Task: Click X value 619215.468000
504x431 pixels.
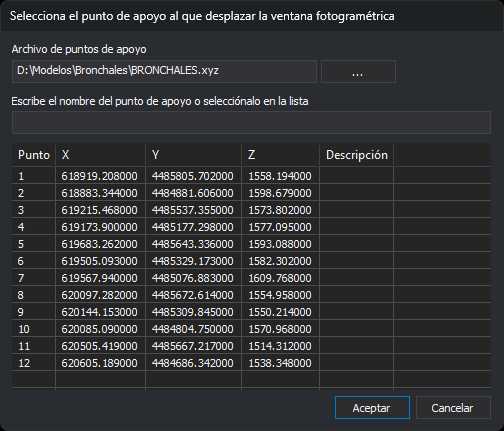Action: point(99,210)
